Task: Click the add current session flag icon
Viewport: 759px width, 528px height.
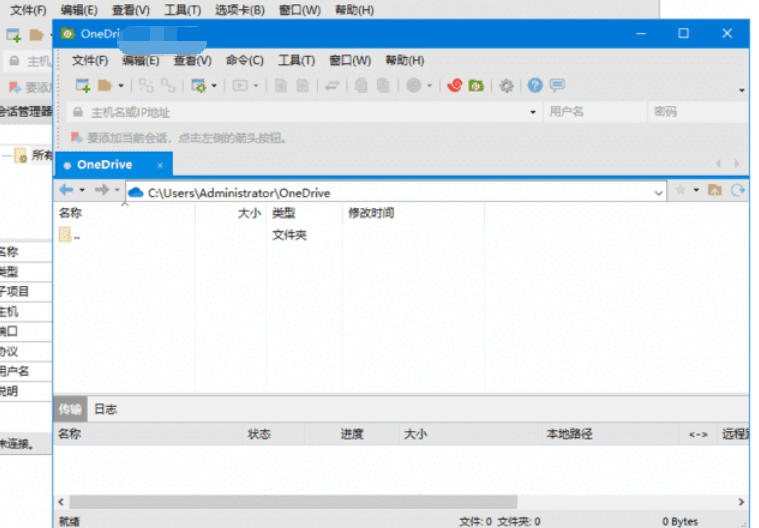Action: coord(76,138)
